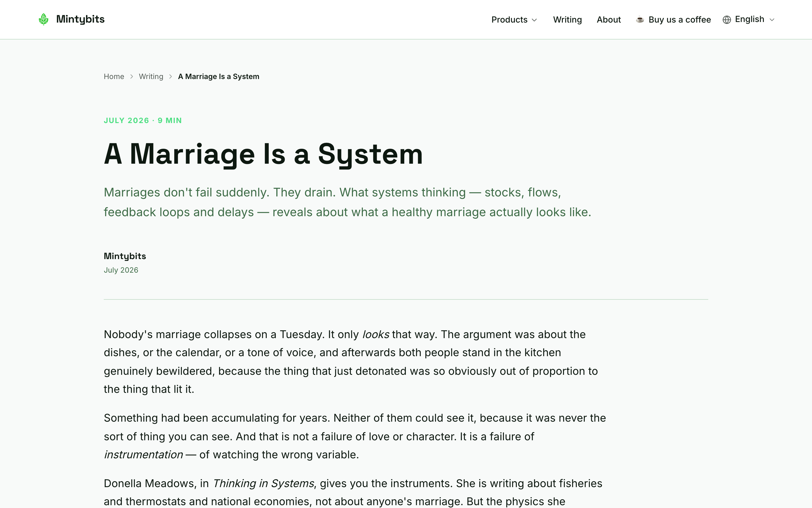Click the italic title 'Thinking in Systems'
The height and width of the screenshot is (508, 812).
pos(263,483)
